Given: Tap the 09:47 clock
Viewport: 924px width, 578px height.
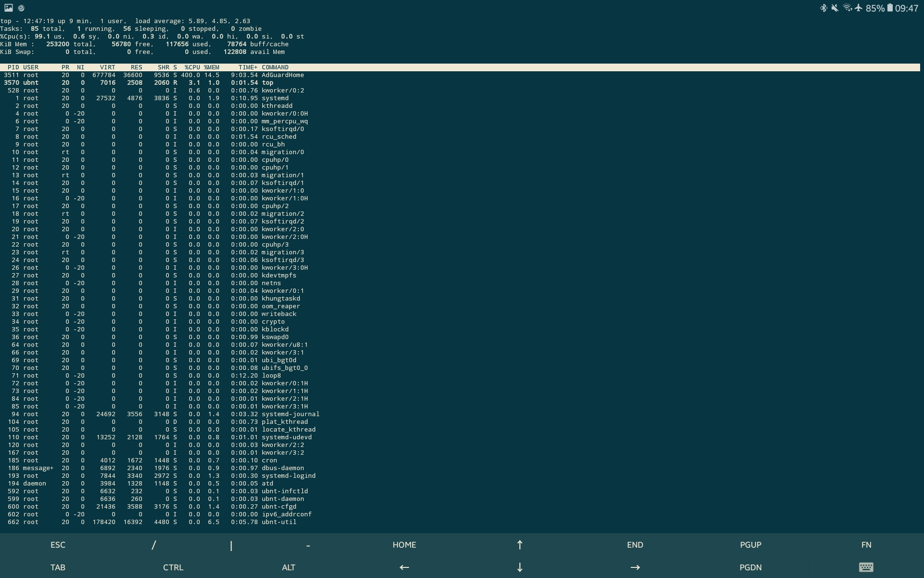Looking at the screenshot, I should (907, 8).
